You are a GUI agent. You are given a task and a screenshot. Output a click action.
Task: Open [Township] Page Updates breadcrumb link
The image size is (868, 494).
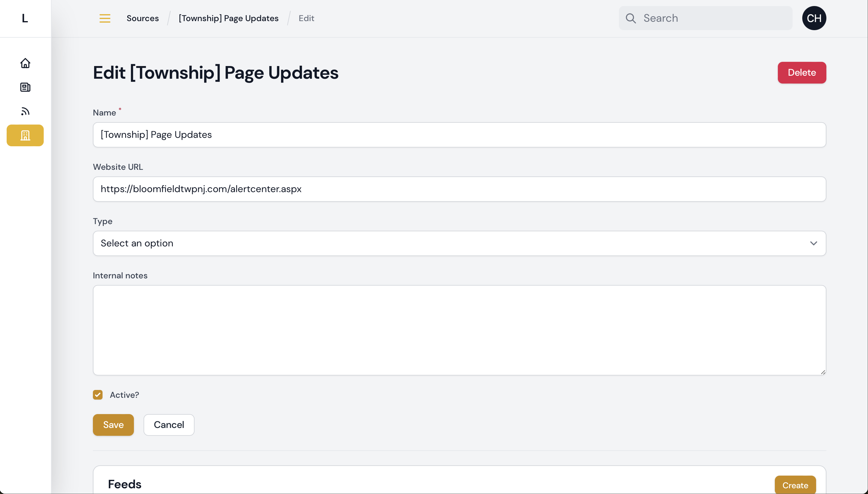(228, 18)
